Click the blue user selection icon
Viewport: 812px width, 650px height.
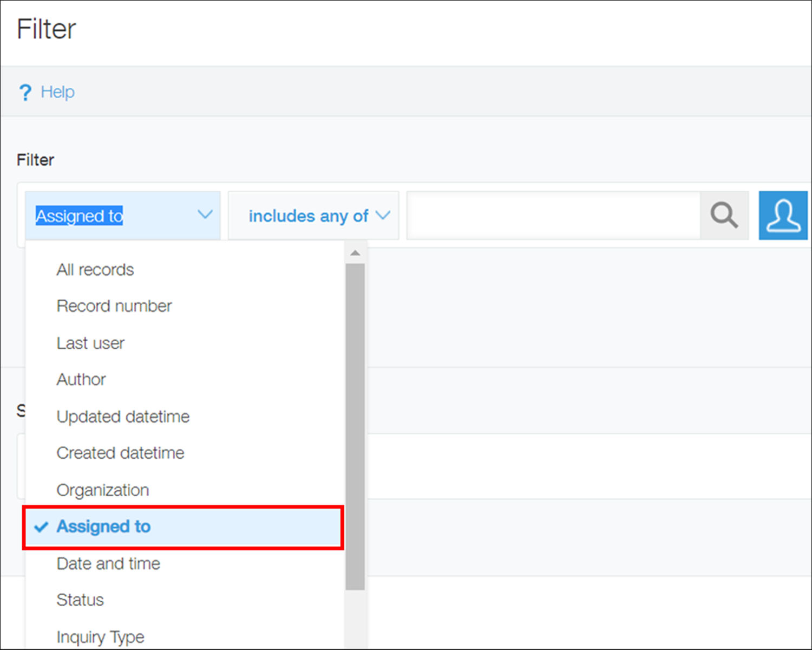click(783, 215)
